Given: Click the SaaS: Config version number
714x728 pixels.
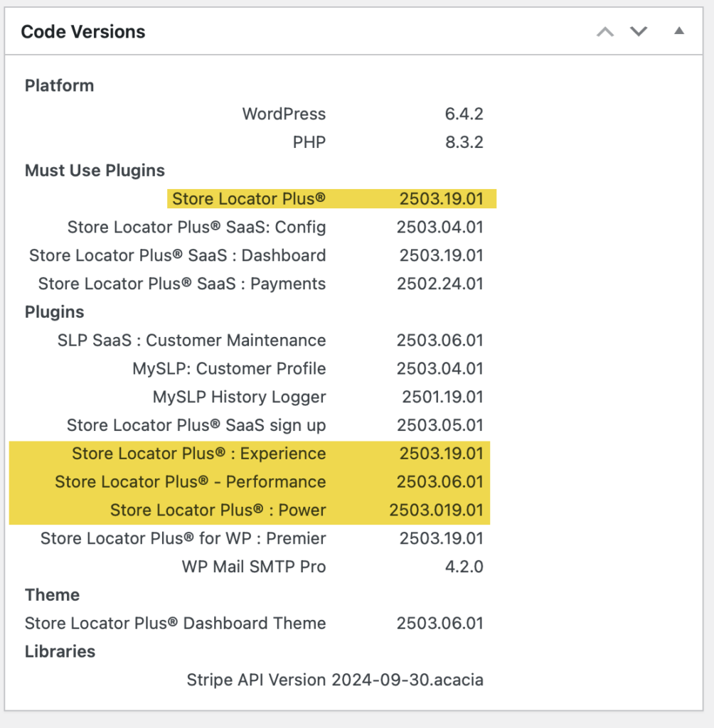Looking at the screenshot, I should click(440, 227).
